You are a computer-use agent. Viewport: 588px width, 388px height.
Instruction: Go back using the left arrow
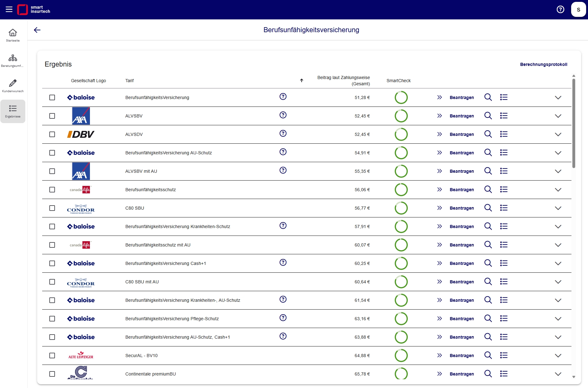(x=37, y=30)
